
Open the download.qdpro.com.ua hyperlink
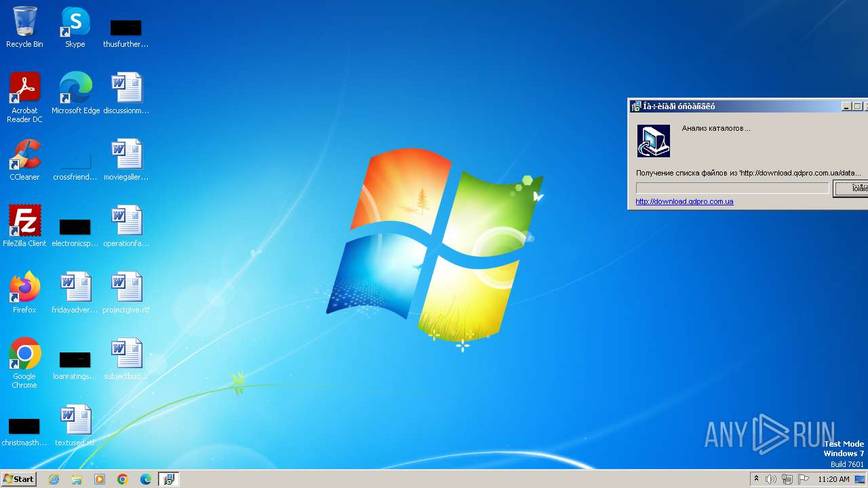tap(684, 201)
